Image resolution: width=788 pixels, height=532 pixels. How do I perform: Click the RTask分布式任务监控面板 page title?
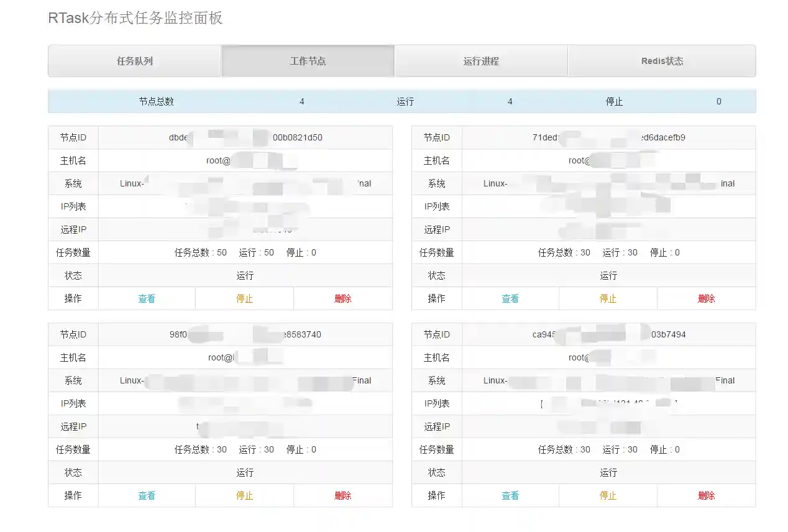pyautogui.click(x=135, y=18)
